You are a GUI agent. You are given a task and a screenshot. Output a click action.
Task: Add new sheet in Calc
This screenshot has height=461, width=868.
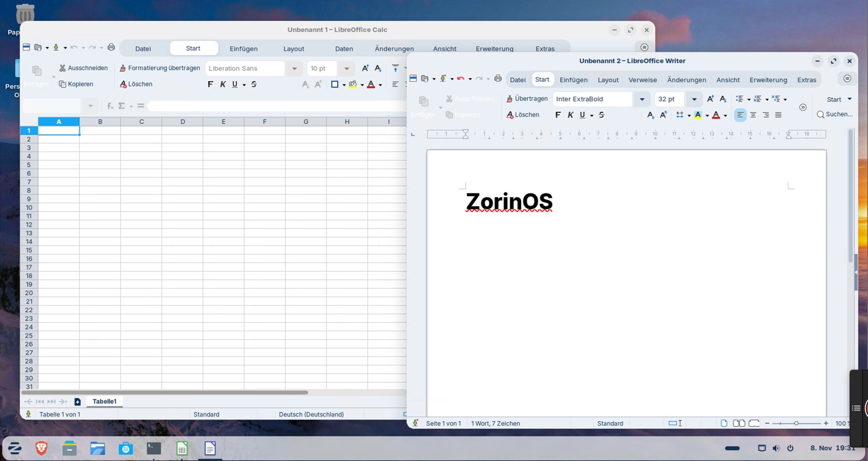[78, 402]
